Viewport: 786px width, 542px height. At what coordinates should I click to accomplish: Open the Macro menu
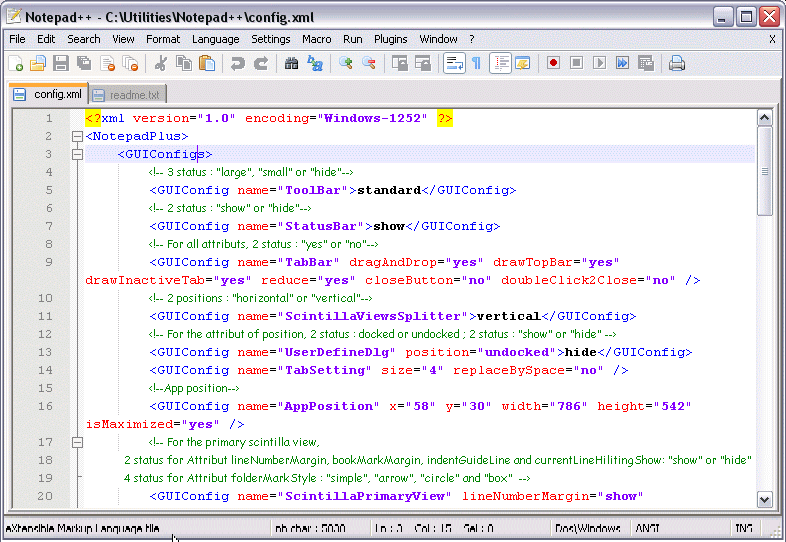(316, 39)
